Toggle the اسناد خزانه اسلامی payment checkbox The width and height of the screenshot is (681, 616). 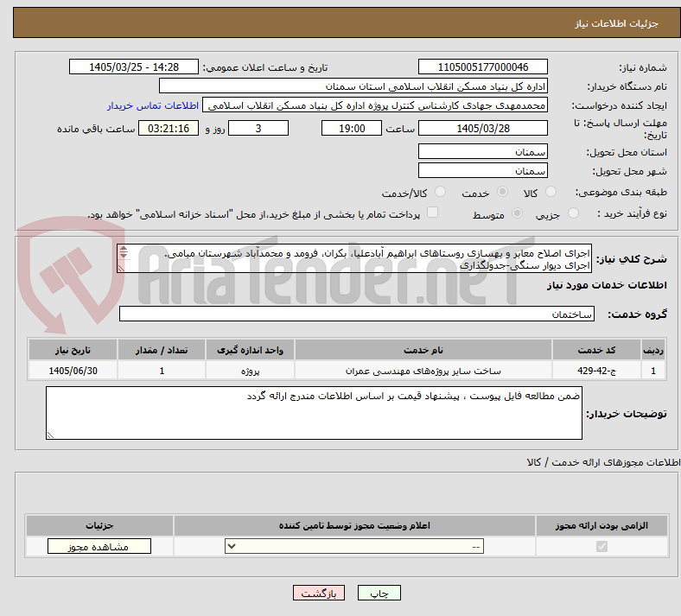[433, 213]
